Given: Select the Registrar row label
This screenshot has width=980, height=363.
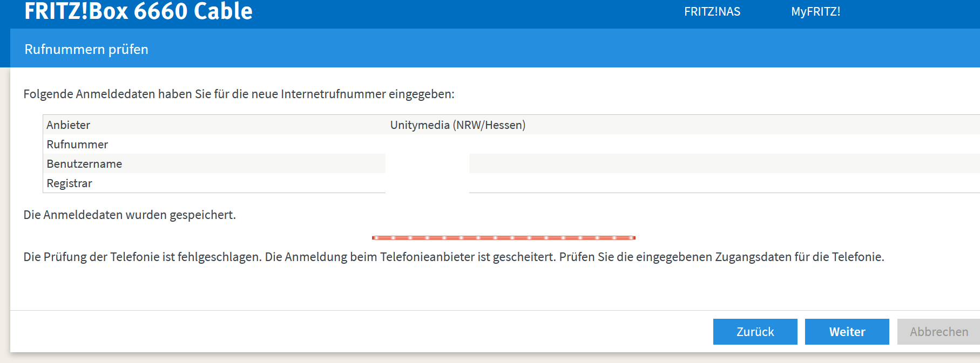Looking at the screenshot, I should pos(69,183).
